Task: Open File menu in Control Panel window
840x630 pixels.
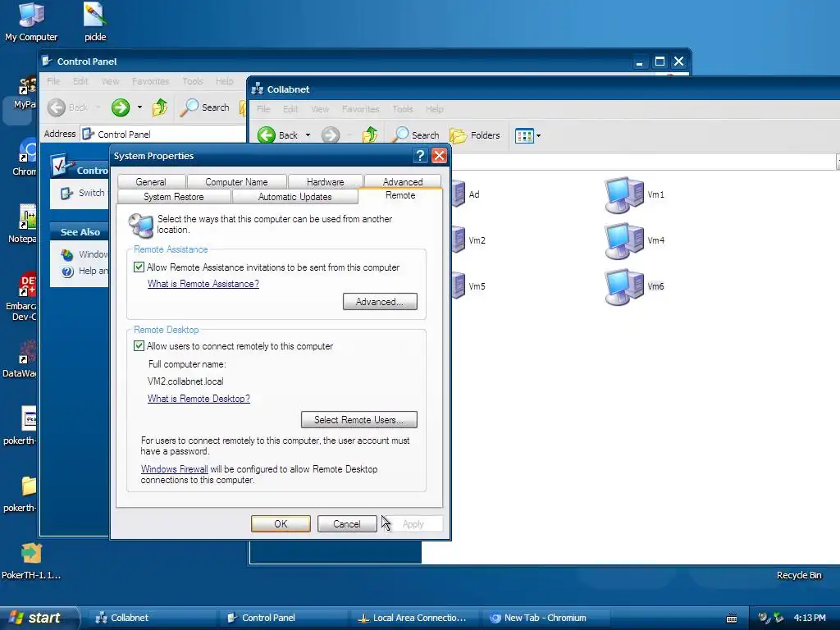Action: (53, 81)
